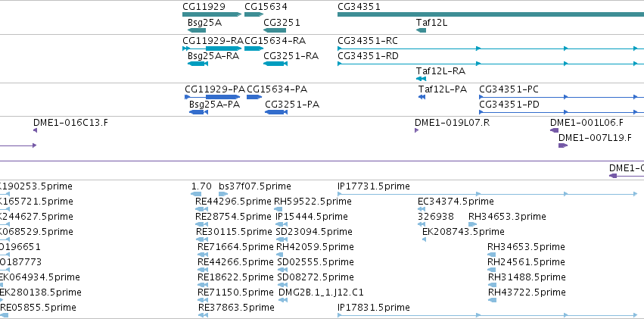Click protein label CG11929-PA
This screenshot has width=644, height=319.
[215, 89]
